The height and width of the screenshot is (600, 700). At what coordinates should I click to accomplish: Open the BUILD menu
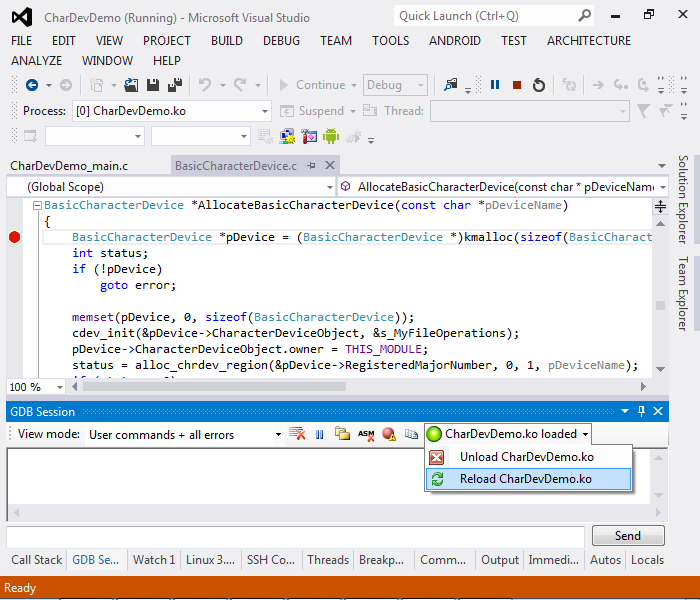(227, 41)
